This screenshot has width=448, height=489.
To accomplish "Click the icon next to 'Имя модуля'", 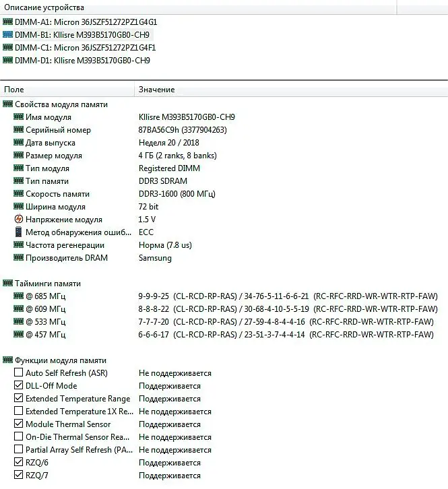I will 18,117.
